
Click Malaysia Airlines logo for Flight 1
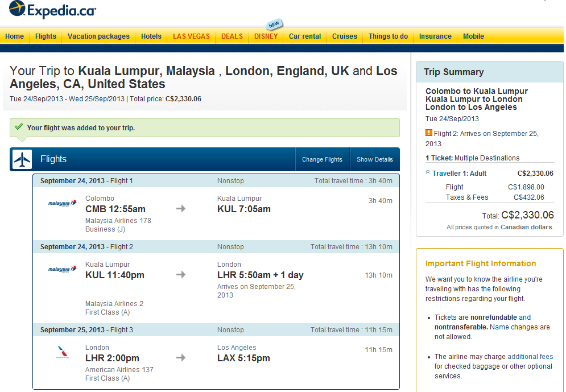click(62, 203)
